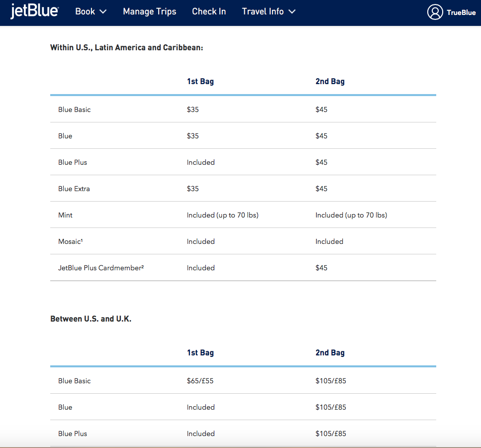This screenshot has width=481, height=448.
Task: Open Manage Trips page
Action: (x=150, y=11)
